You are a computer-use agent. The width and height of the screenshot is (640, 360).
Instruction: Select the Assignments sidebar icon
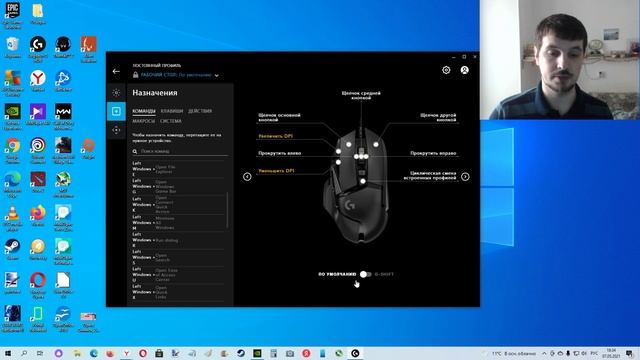pos(116,111)
